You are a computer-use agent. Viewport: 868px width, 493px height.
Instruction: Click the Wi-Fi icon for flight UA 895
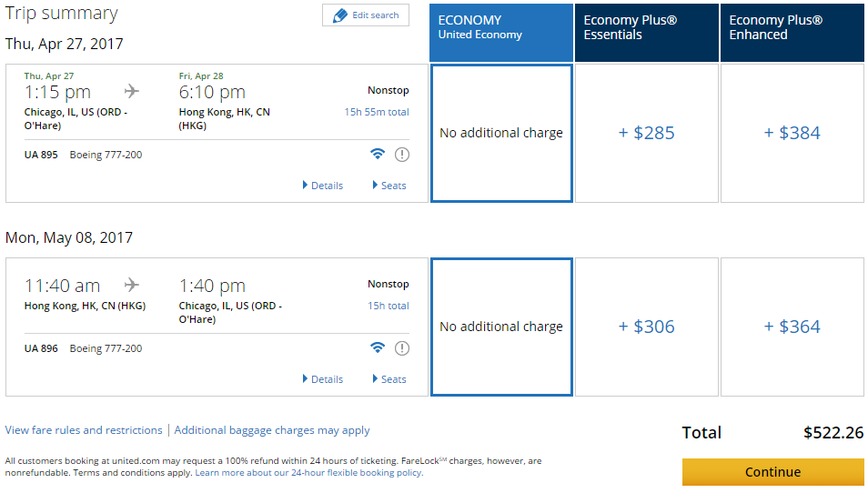(x=378, y=154)
